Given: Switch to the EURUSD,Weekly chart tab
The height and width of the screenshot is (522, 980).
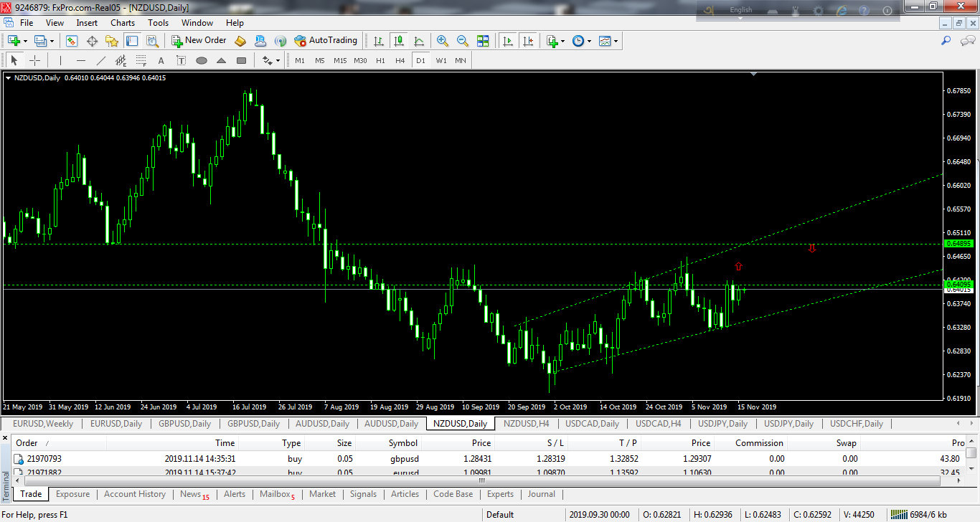Looking at the screenshot, I should point(42,423).
